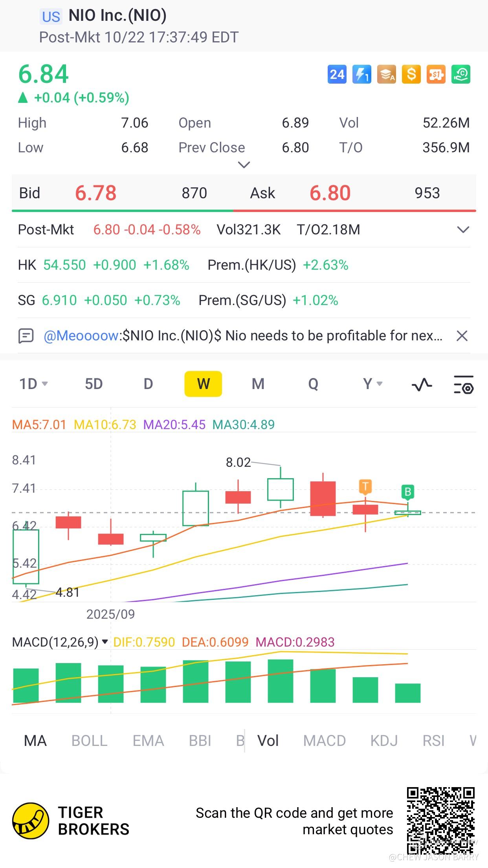Tap the Vol 52.26M value
This screenshot has height=868, width=488.
446,123
